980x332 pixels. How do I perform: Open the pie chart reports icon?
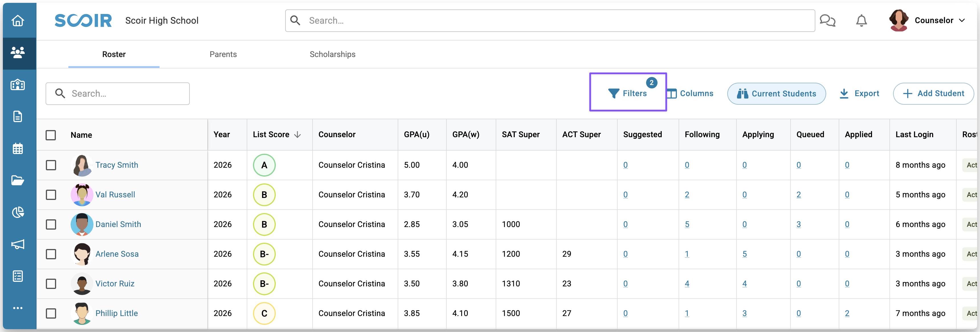(x=18, y=212)
